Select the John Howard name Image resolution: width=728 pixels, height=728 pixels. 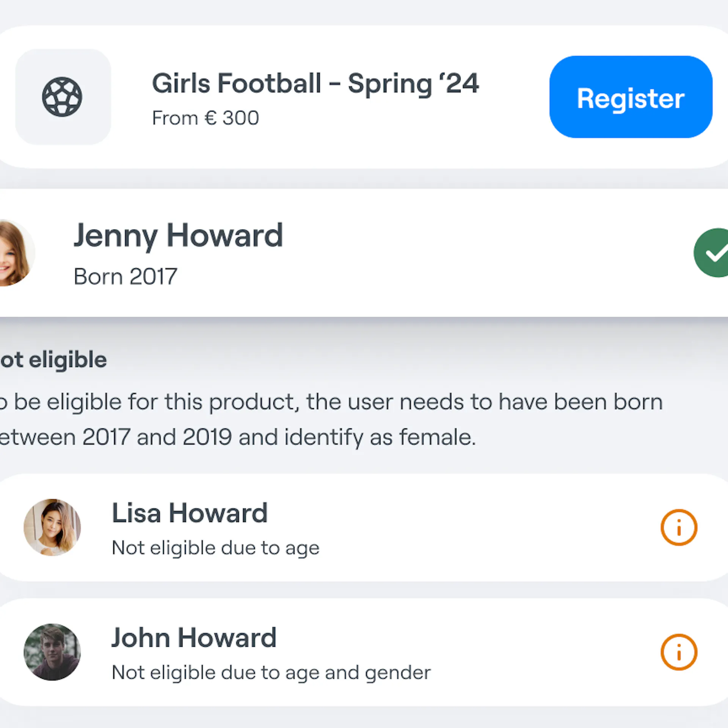(194, 638)
